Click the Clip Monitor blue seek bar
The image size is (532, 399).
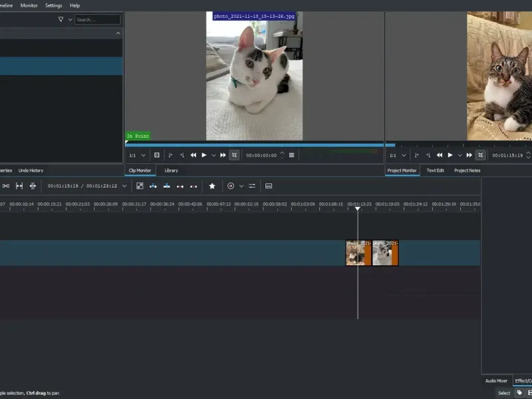coord(253,144)
